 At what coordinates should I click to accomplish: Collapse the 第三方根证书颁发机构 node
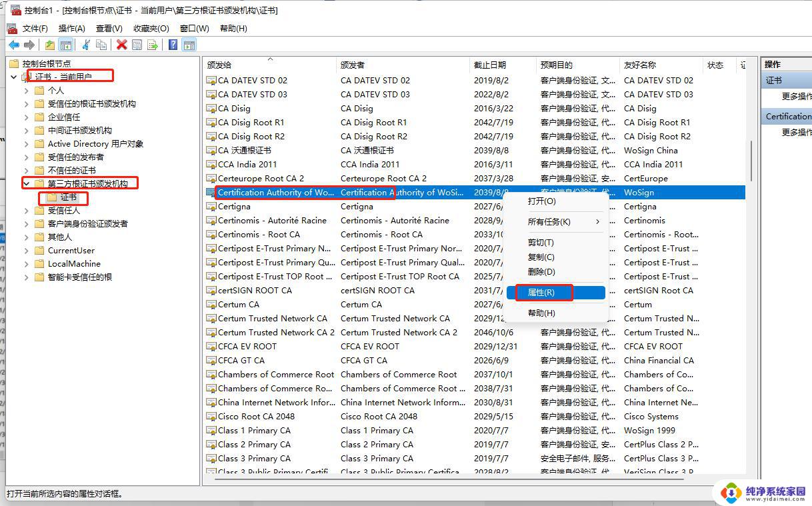click(x=27, y=183)
